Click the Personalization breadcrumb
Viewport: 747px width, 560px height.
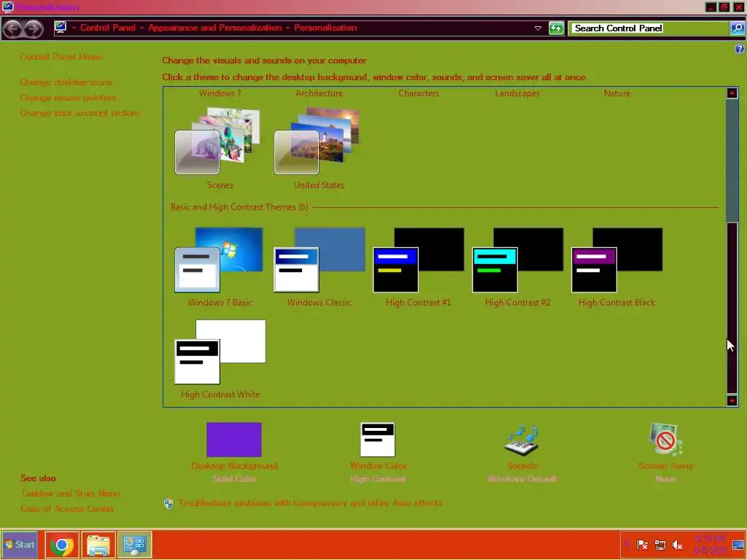pyautogui.click(x=325, y=28)
